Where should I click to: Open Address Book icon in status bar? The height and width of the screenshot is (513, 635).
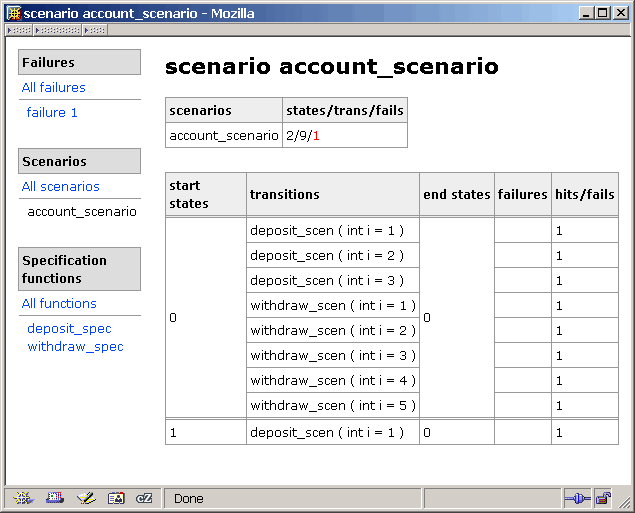coord(116,498)
